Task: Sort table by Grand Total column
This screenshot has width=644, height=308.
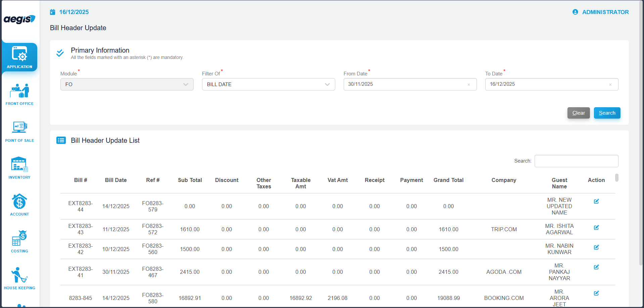Action: click(448, 180)
